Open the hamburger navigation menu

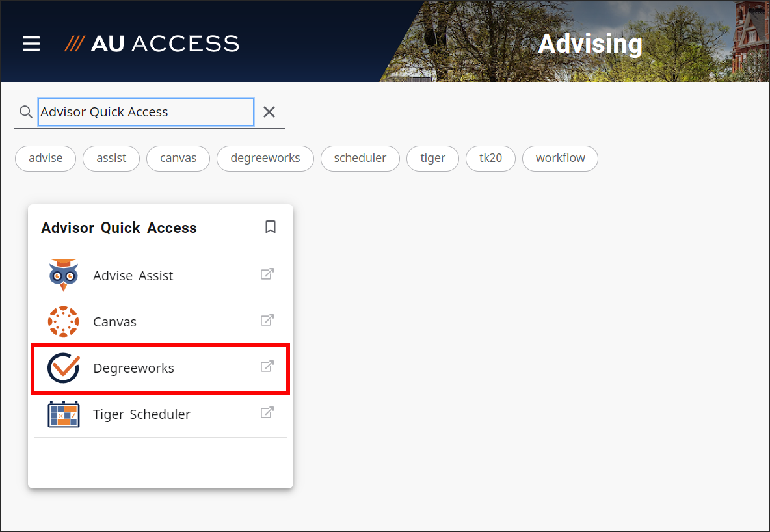tap(31, 44)
